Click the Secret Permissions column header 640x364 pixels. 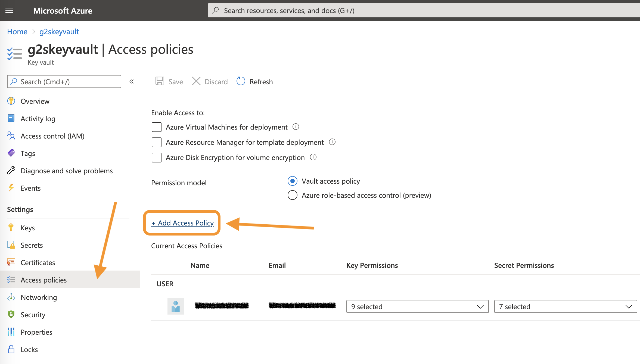pos(524,265)
